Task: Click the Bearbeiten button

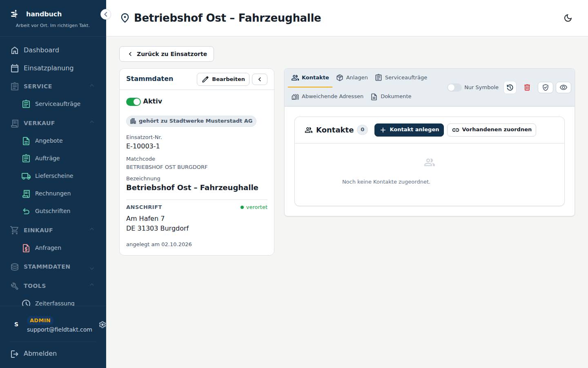Action: click(x=223, y=79)
